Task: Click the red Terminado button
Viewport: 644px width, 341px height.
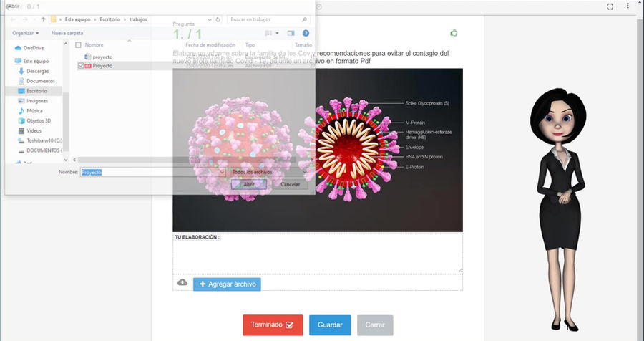Action: point(273,325)
